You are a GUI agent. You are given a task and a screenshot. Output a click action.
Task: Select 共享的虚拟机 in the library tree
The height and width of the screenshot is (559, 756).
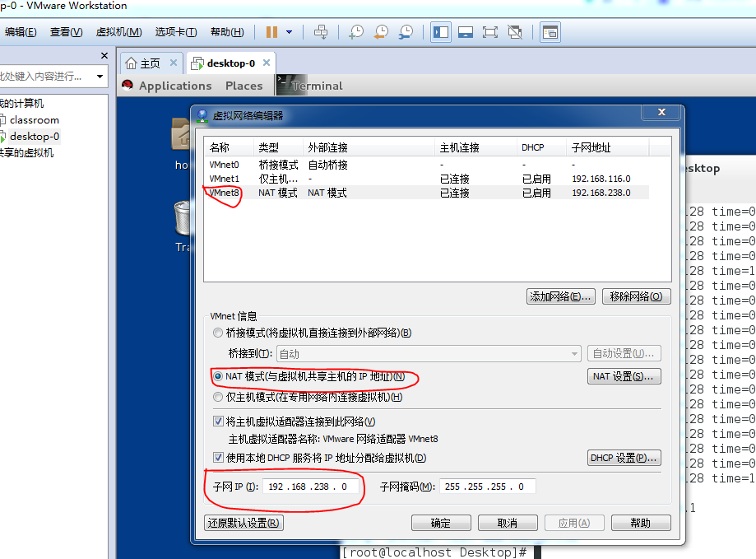[27, 153]
